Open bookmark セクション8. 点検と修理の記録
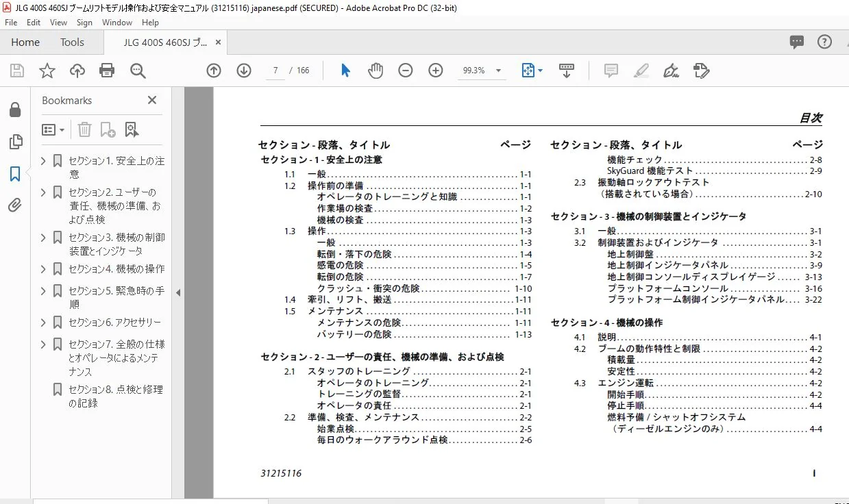This screenshot has width=849, height=504. [116, 396]
